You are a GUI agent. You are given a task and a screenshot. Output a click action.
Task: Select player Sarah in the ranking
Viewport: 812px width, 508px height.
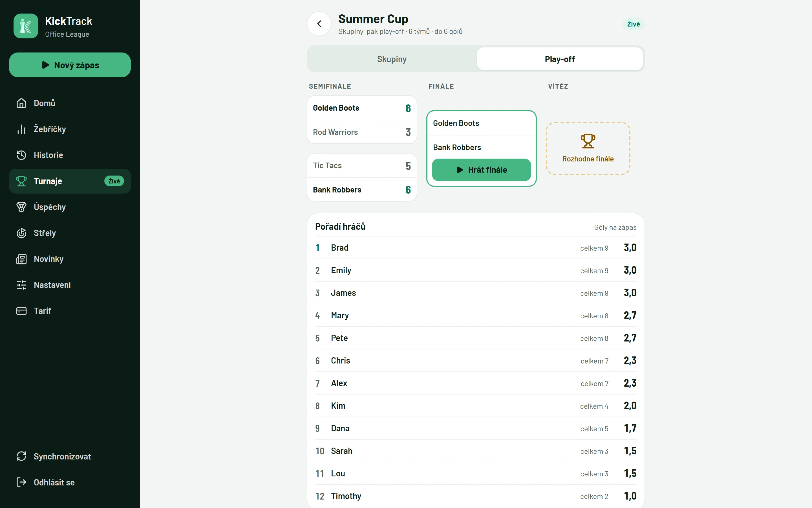click(x=476, y=451)
